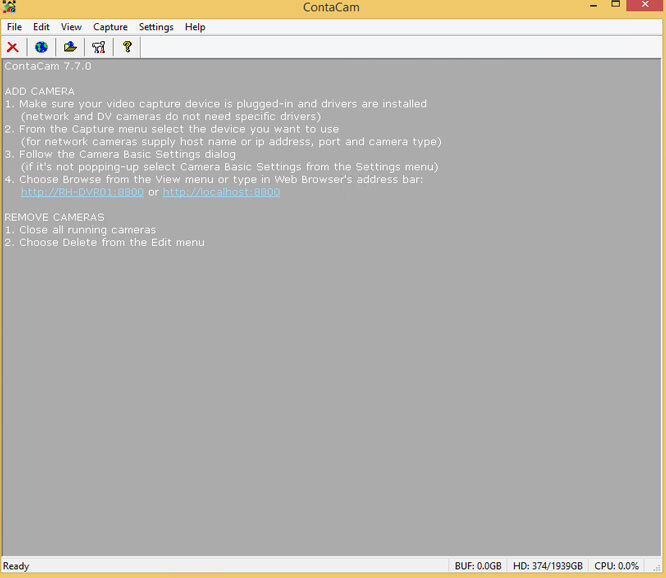Click the red X close-camera toolbar icon
This screenshot has height=578, width=666.
tap(13, 47)
